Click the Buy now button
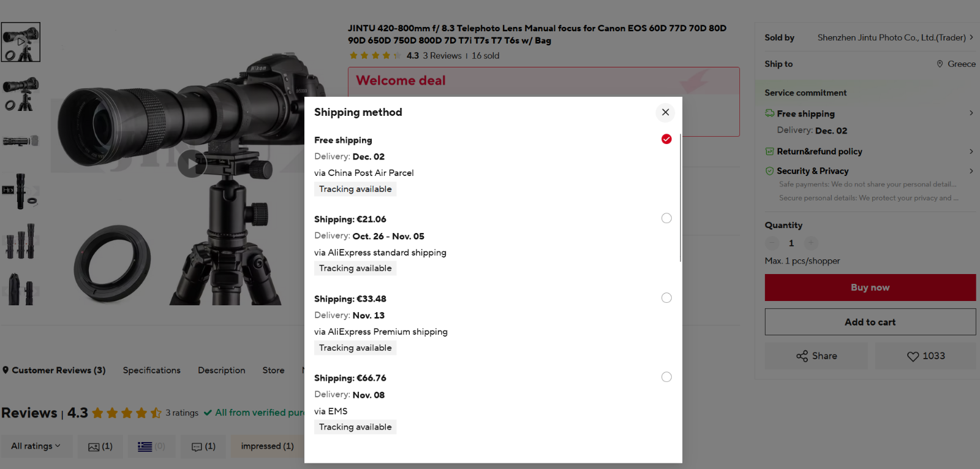The image size is (980, 469). tap(870, 288)
